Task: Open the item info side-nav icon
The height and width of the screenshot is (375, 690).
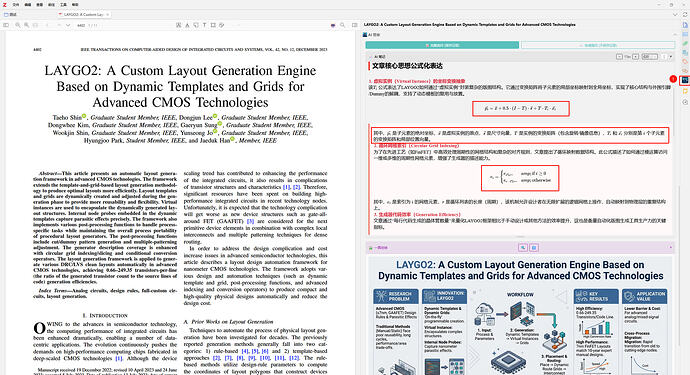Action: pos(685,25)
